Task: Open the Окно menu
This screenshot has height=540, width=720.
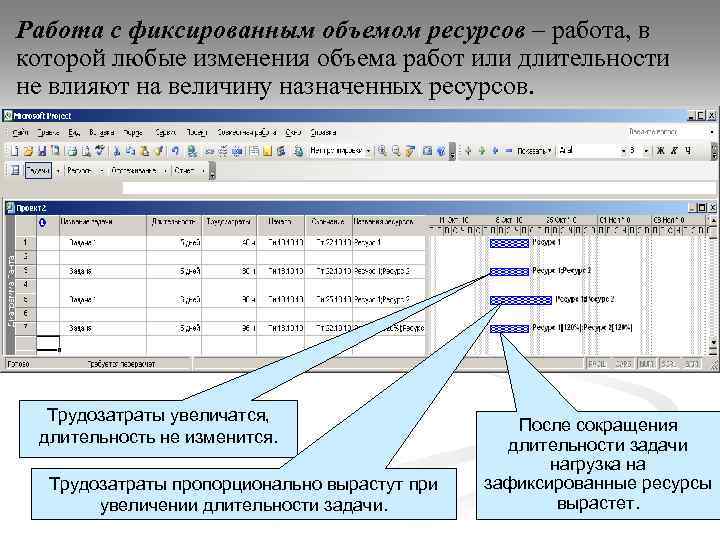Action: [293, 133]
